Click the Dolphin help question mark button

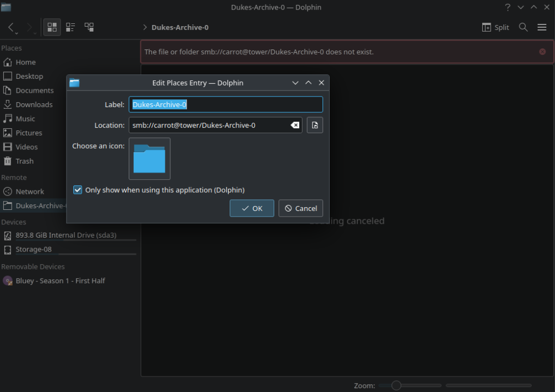click(508, 7)
